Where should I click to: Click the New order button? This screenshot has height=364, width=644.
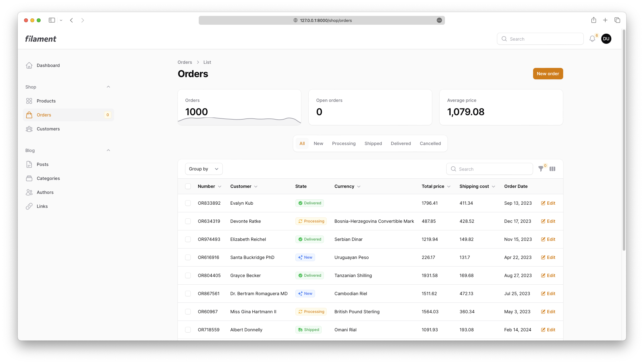(548, 74)
